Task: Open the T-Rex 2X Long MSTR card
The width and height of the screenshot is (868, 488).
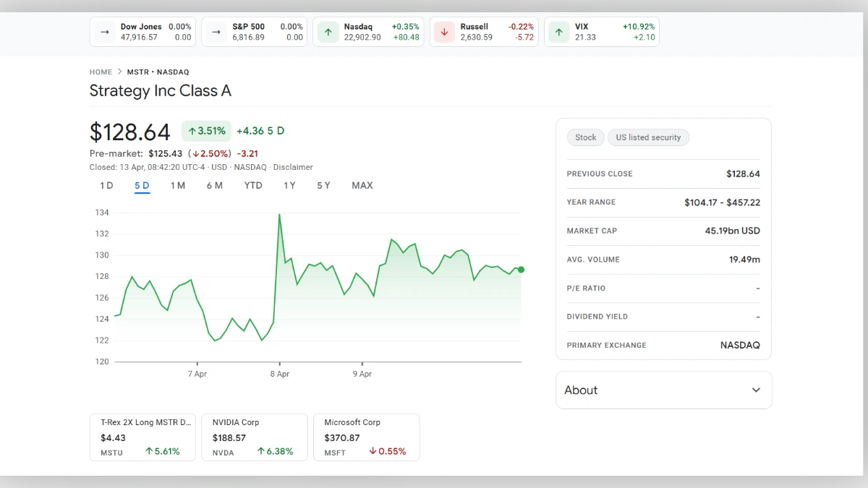Action: (142, 437)
